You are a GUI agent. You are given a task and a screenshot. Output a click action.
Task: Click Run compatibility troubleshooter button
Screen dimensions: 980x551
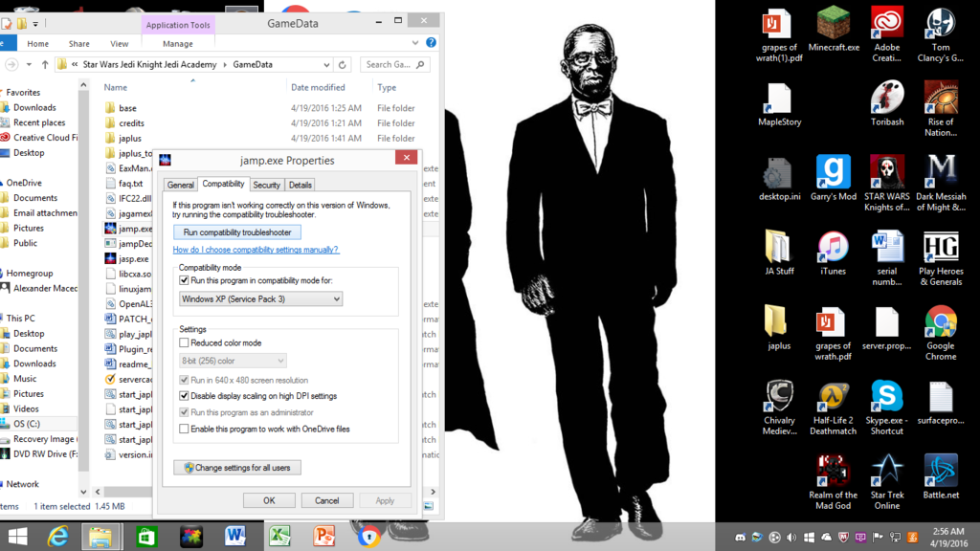pyautogui.click(x=237, y=232)
